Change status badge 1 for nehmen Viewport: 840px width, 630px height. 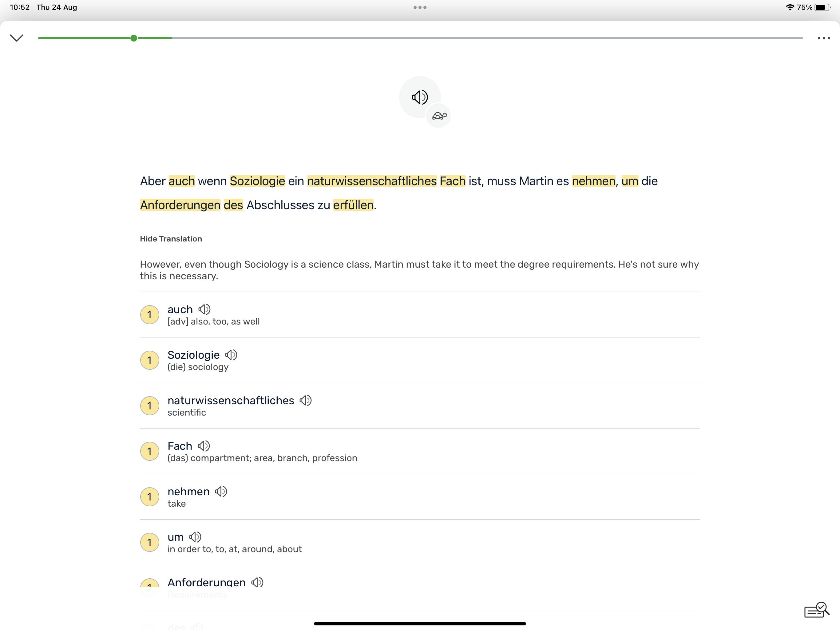pos(150,496)
